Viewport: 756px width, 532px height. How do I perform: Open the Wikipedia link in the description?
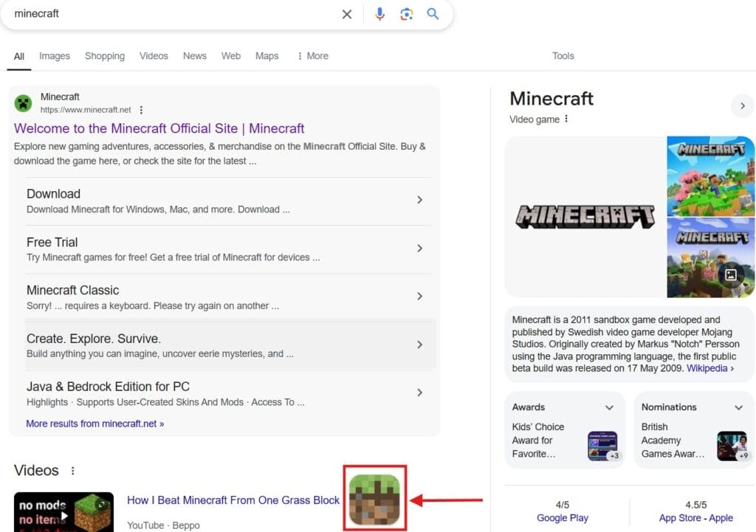click(x=708, y=368)
